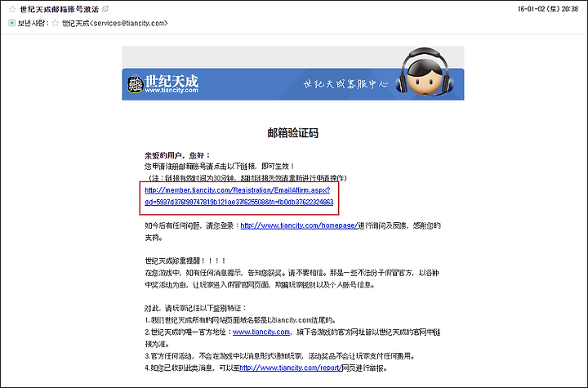Click the email subject 世纪天成邮箱账号激活
The width and height of the screenshot is (588, 388).
pyautogui.click(x=60, y=9)
